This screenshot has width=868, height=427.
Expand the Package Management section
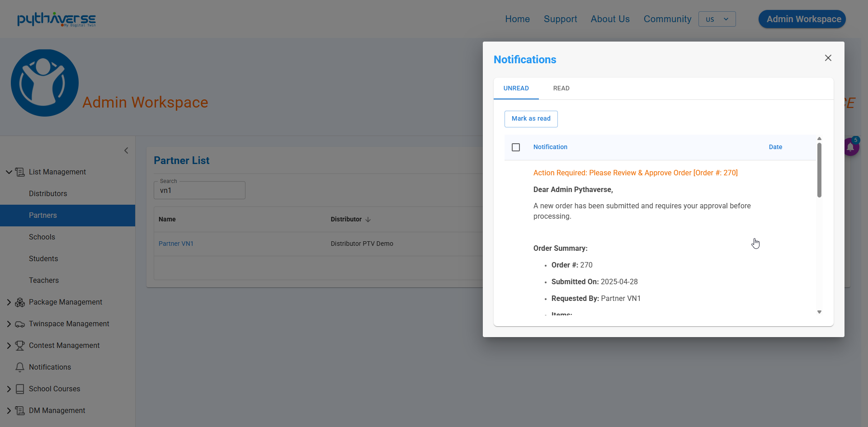click(9, 302)
